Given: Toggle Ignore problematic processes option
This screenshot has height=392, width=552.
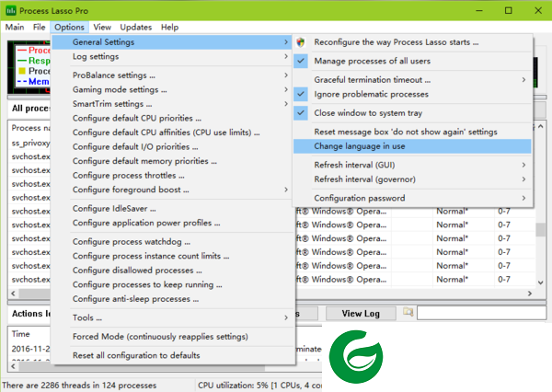Looking at the screenshot, I should click(412, 94).
